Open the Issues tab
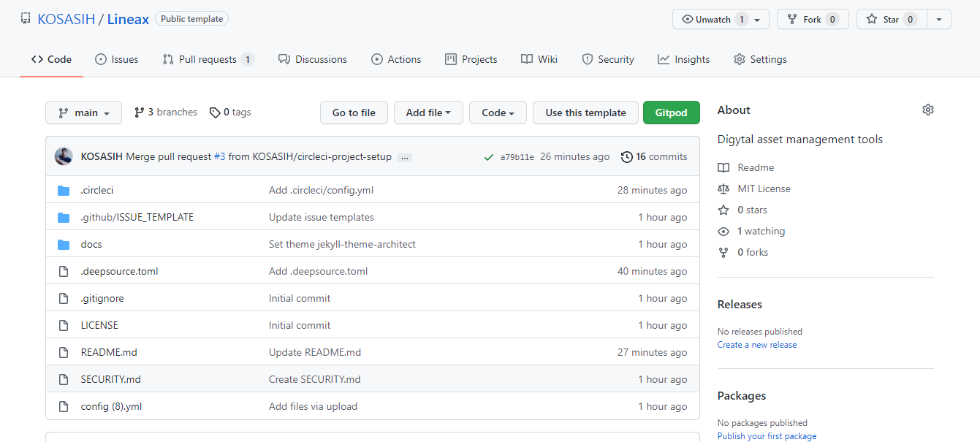 pyautogui.click(x=116, y=59)
